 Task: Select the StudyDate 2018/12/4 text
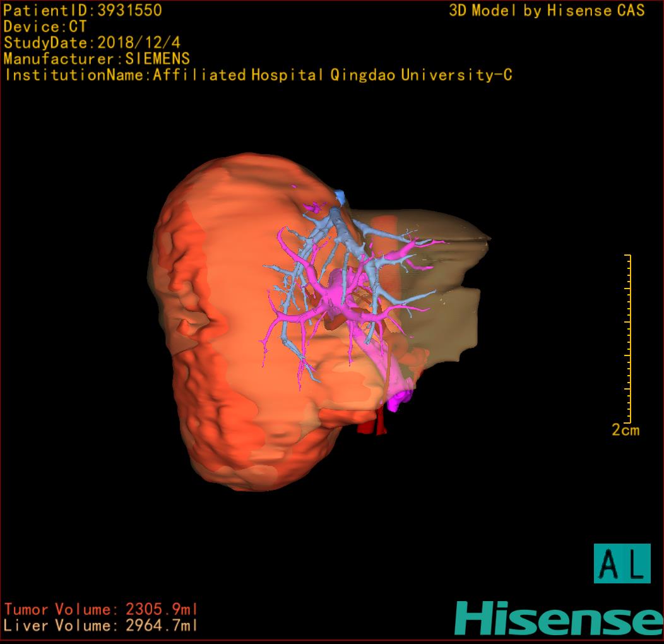[x=92, y=43]
